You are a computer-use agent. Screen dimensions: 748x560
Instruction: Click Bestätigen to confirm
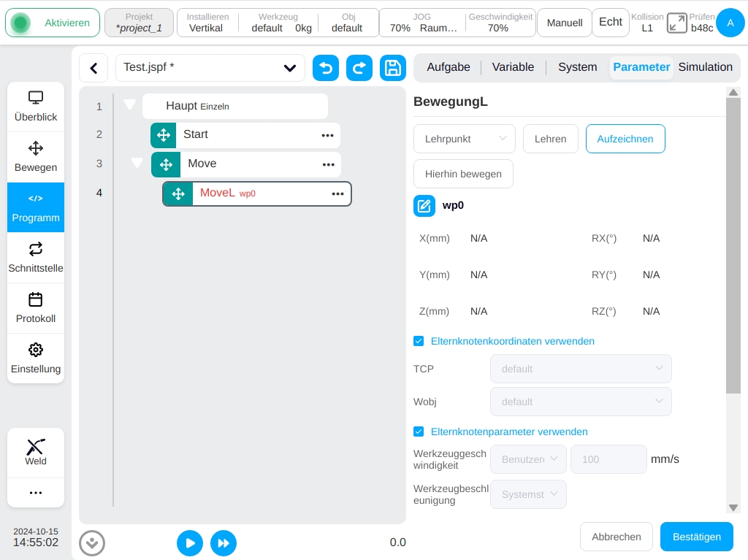pos(696,537)
